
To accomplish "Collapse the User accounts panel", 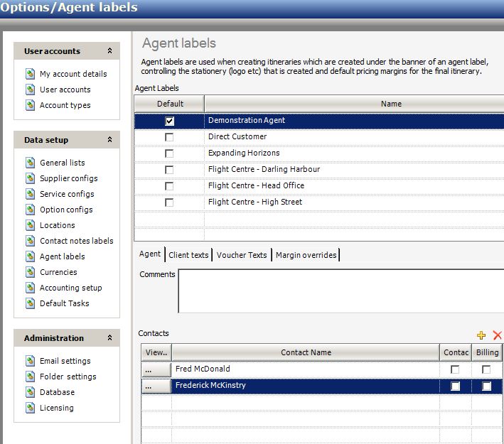I will (109, 51).
